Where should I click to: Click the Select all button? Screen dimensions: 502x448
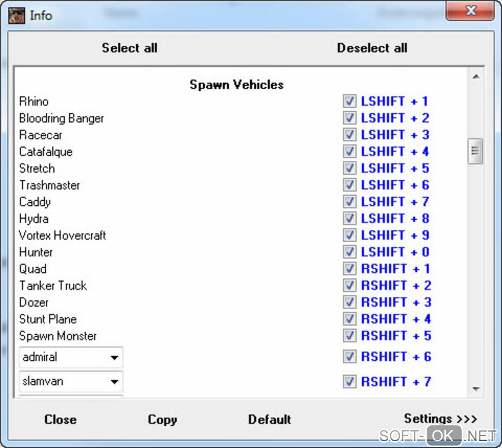(129, 48)
